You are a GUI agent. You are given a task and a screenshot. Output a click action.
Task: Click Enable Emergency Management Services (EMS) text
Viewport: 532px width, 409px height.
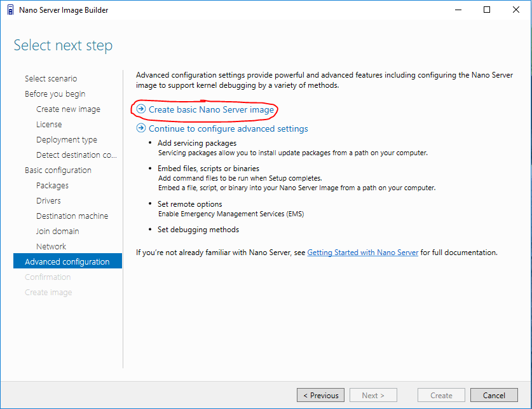point(231,214)
